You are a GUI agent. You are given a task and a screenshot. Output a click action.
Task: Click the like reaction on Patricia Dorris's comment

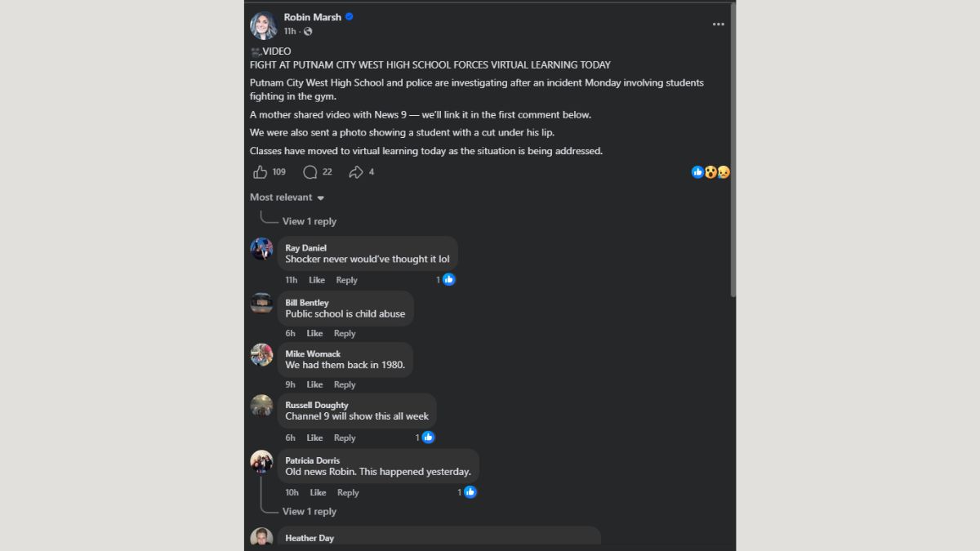pyautogui.click(x=470, y=492)
